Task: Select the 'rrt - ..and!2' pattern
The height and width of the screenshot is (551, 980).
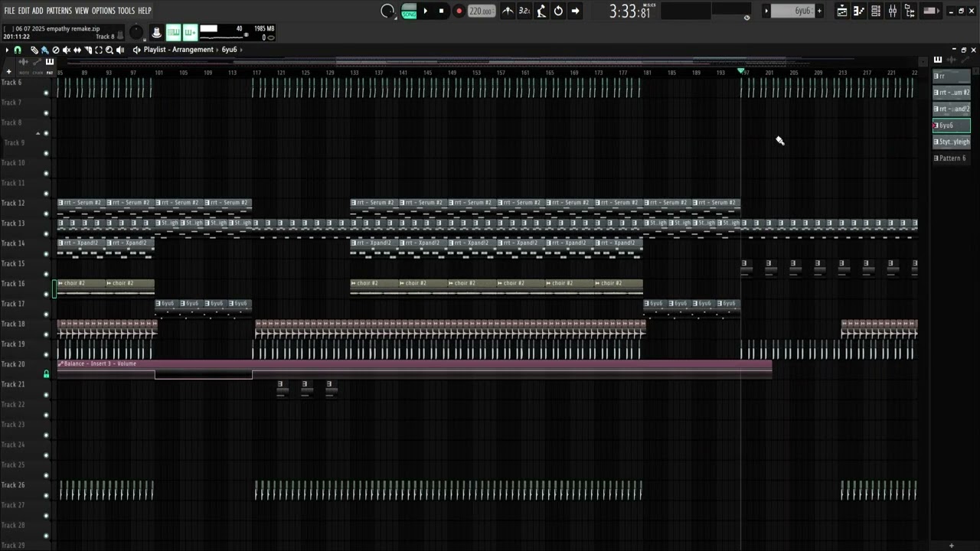Action: coord(951,109)
